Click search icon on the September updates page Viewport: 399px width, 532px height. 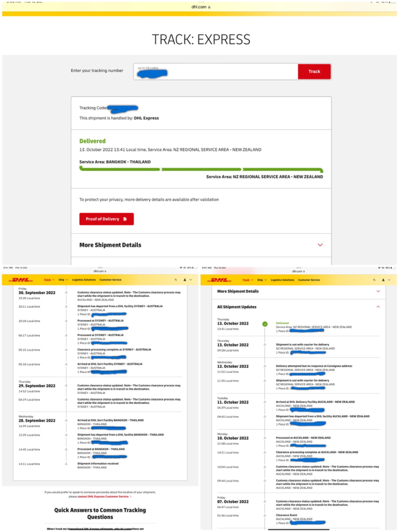click(x=176, y=280)
